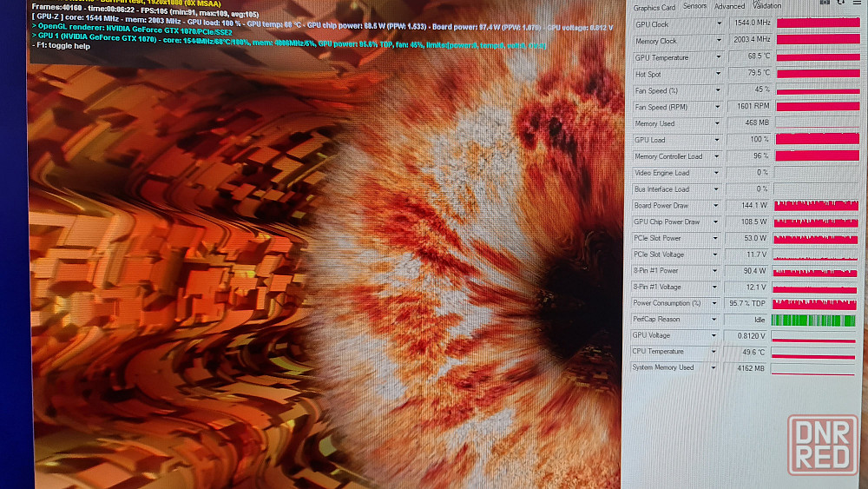Screen dimensions: 868x489
Task: Open the GPU Temperature dropdown arrow
Action: pyautogui.click(x=718, y=57)
